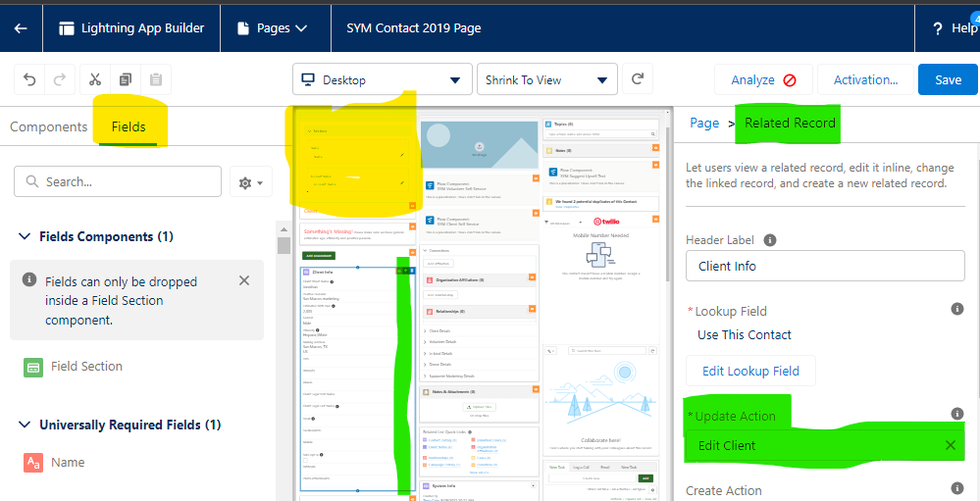This screenshot has width=980, height=501.
Task: Show Header Label info tooltip
Action: point(770,240)
